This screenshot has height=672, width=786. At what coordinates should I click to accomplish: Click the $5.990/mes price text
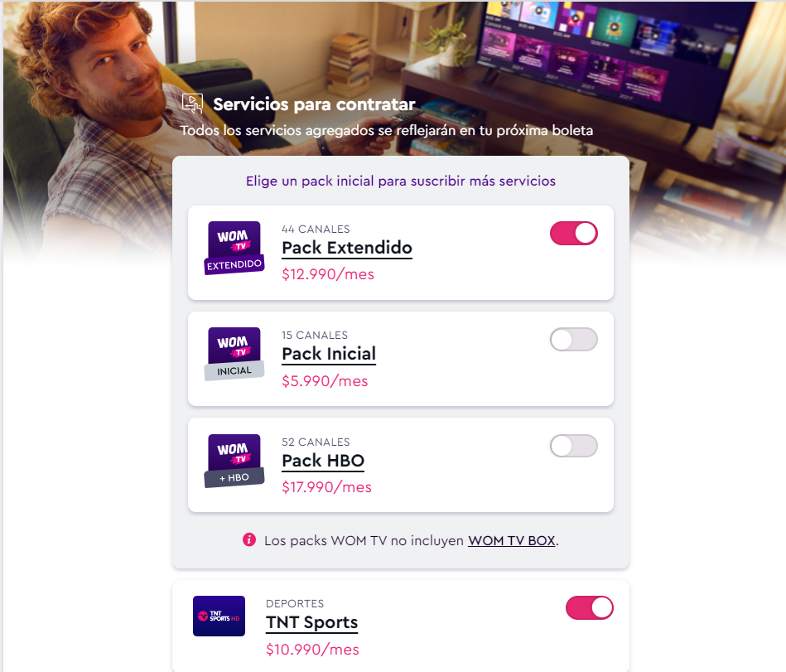[x=325, y=381]
